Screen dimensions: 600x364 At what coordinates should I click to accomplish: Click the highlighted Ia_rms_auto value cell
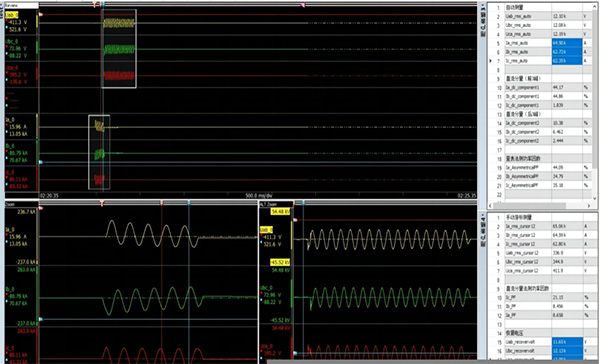[x=567, y=43]
